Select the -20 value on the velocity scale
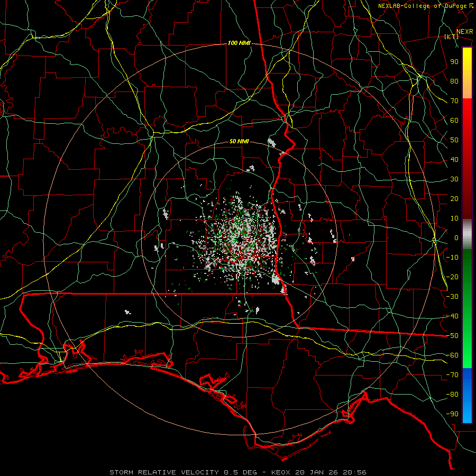476x476 pixels. tap(452, 277)
